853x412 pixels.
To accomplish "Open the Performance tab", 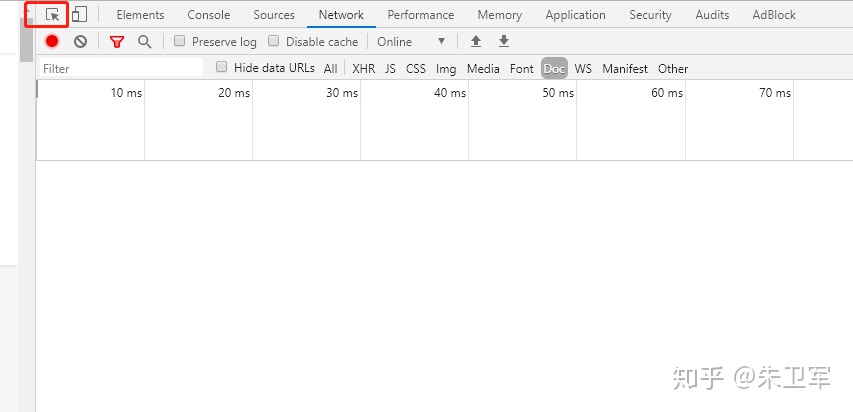I will coord(421,15).
